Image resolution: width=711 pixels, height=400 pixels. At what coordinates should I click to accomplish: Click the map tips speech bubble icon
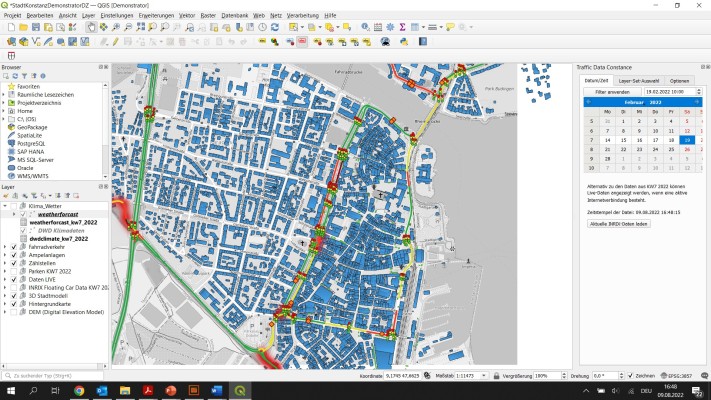point(450,28)
